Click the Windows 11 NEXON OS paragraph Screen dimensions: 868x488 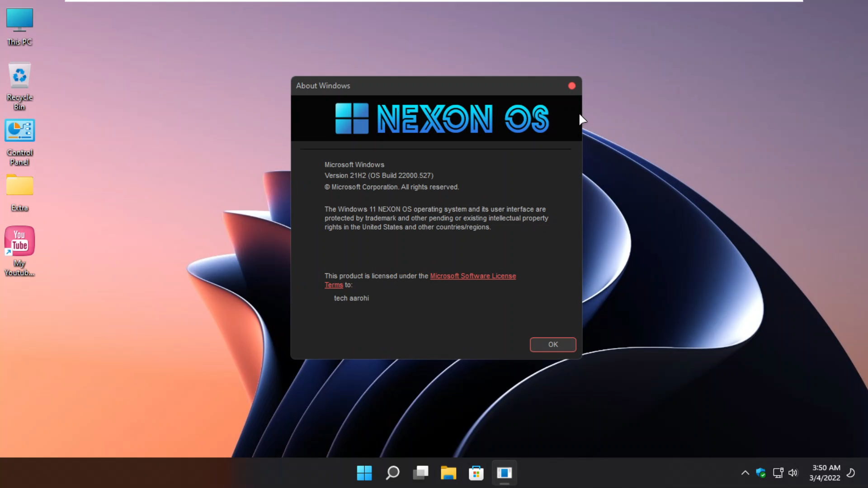436,218
